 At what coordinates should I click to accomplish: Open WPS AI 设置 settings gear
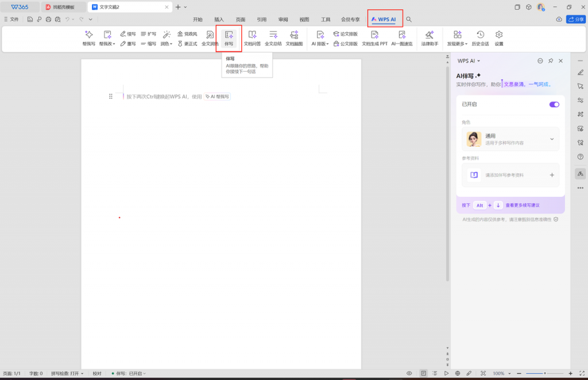coord(499,38)
